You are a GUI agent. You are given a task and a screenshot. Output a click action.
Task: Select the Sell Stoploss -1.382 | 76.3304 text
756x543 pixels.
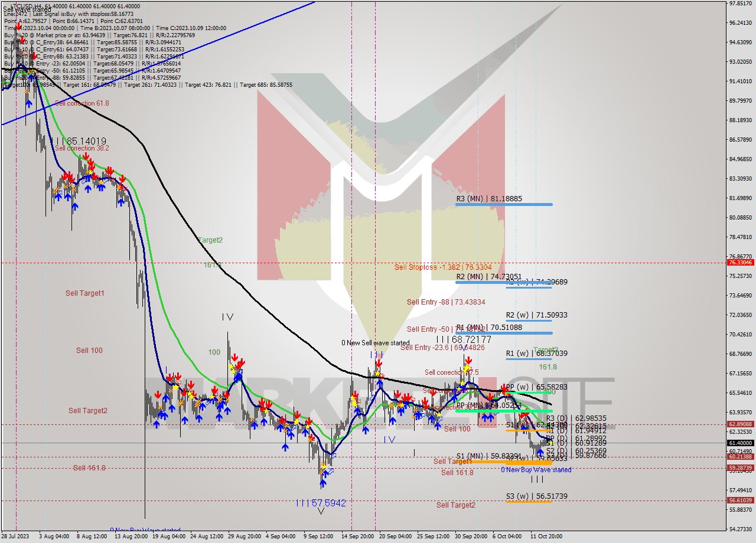click(x=443, y=267)
